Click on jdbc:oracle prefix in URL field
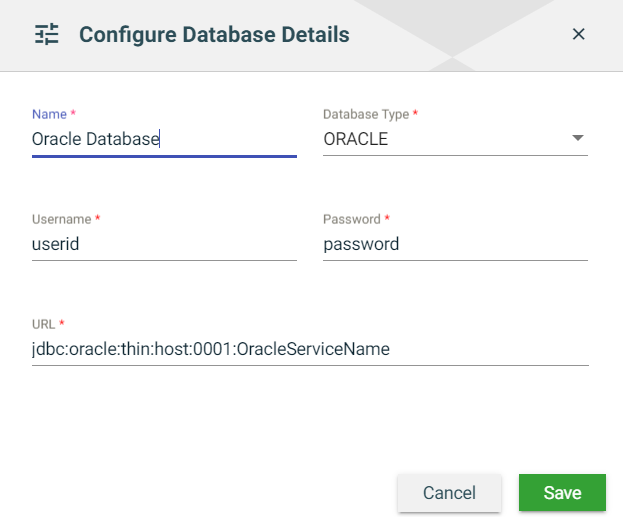The image size is (623, 517). click(72, 349)
